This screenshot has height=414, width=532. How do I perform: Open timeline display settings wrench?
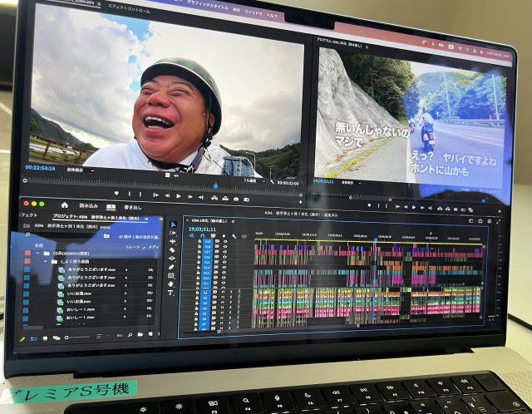point(234,236)
